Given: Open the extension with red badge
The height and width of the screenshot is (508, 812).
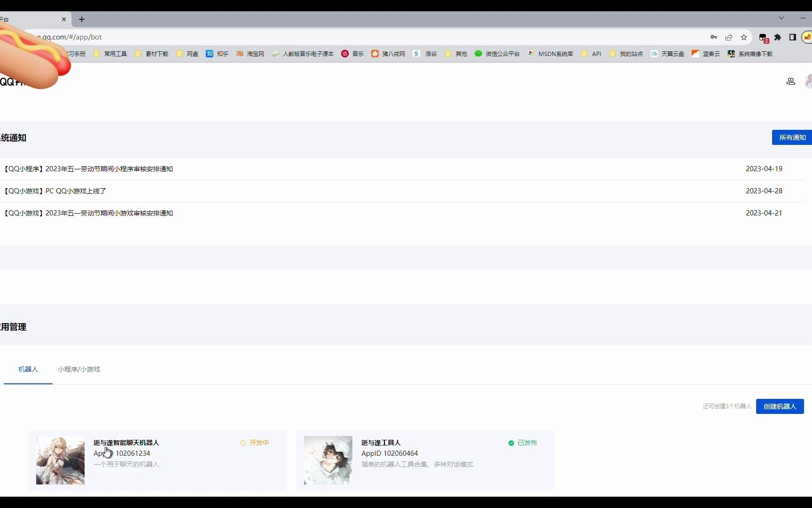Looking at the screenshot, I should (x=764, y=38).
